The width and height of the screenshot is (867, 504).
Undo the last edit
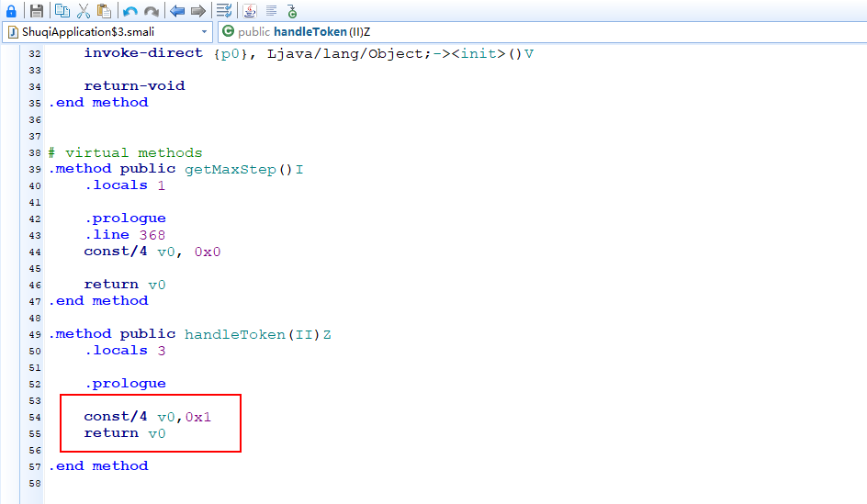[130, 11]
